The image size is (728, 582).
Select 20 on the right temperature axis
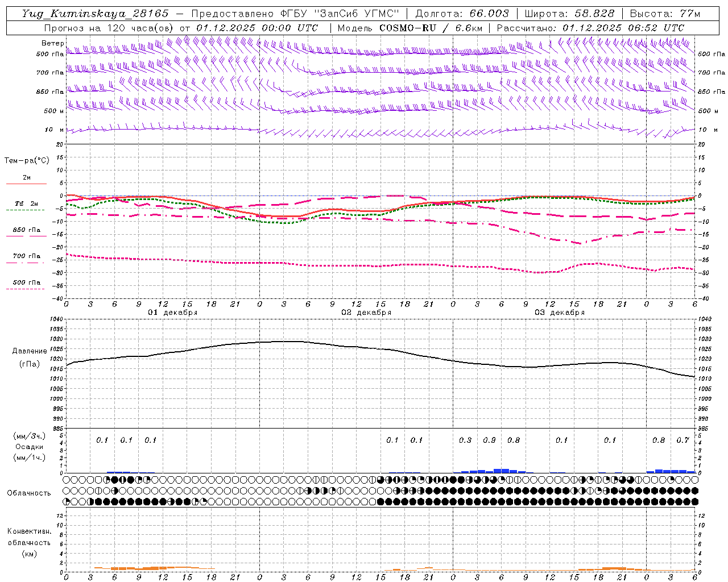pos(702,145)
